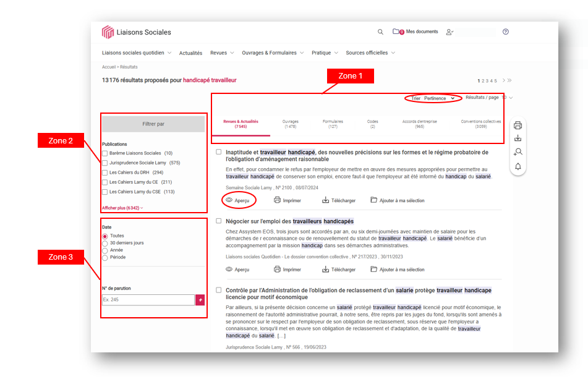Expand Afficher plus (6 342) publications

(x=122, y=208)
